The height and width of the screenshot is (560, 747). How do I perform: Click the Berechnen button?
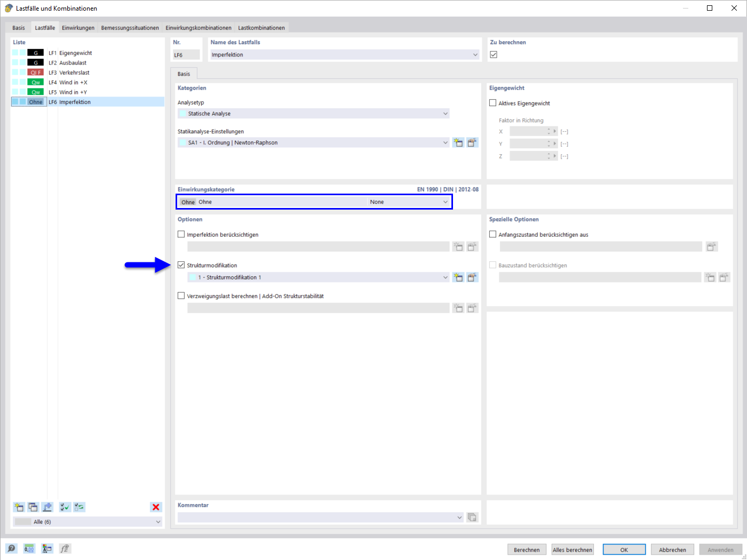click(527, 550)
